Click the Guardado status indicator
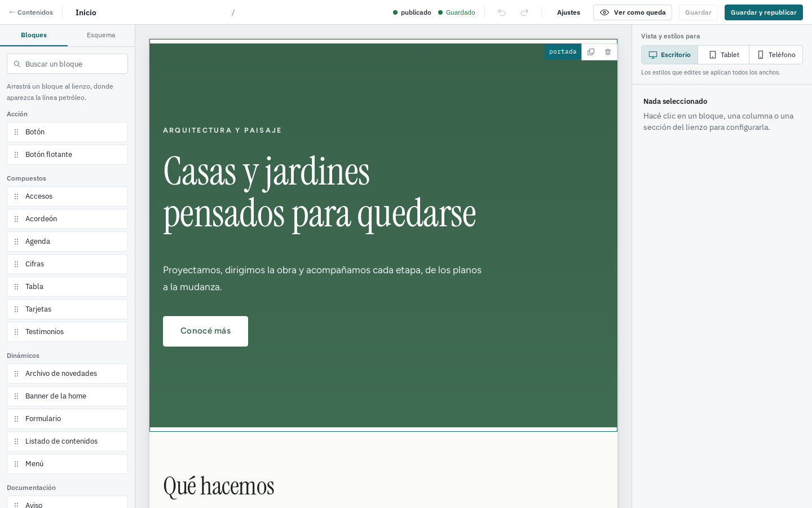Image resolution: width=812 pixels, height=508 pixels. click(x=457, y=12)
